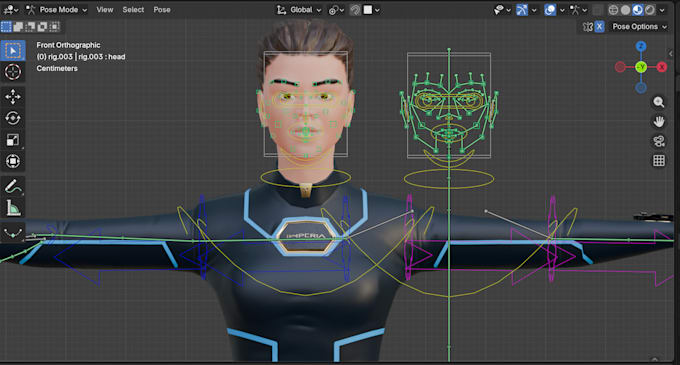Open the Pose Mode dropdown
The height and width of the screenshot is (365, 680).
click(x=56, y=10)
